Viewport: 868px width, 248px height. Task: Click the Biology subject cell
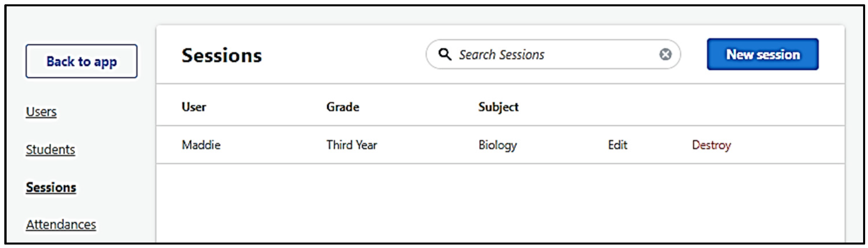pos(498,145)
